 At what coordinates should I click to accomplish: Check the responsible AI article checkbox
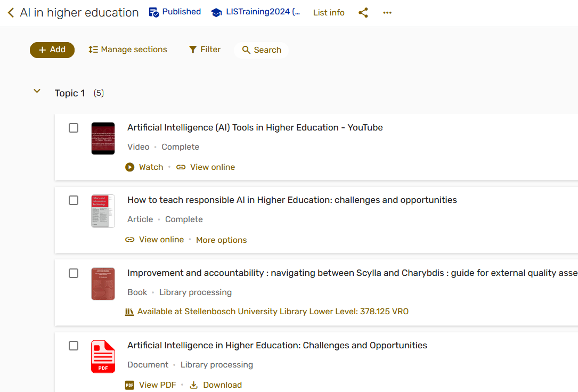(74, 200)
